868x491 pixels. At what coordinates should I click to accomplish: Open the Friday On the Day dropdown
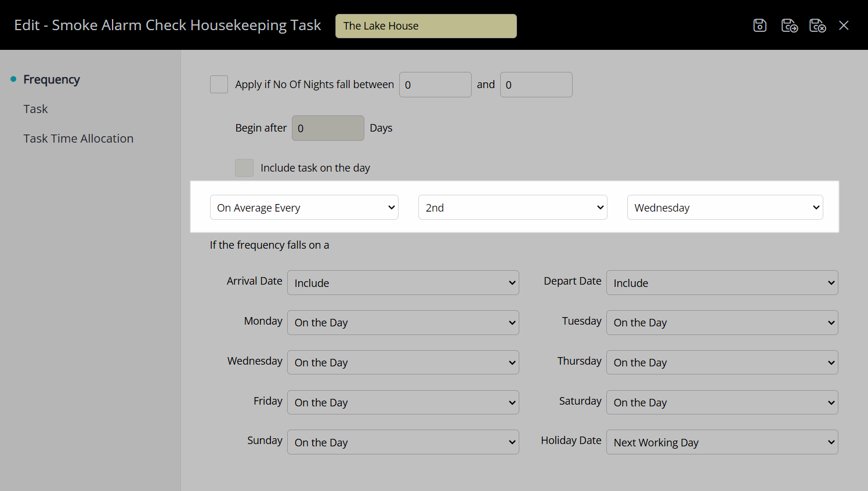pyautogui.click(x=403, y=403)
